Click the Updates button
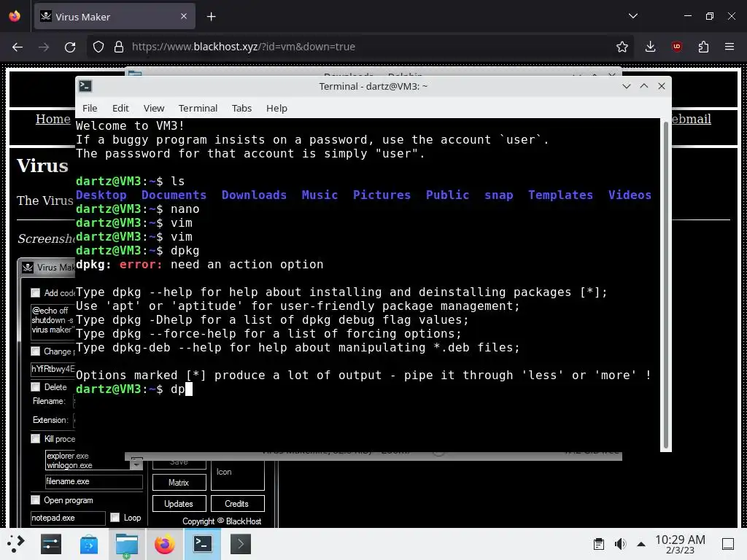The height and width of the screenshot is (560, 747). coord(179,503)
